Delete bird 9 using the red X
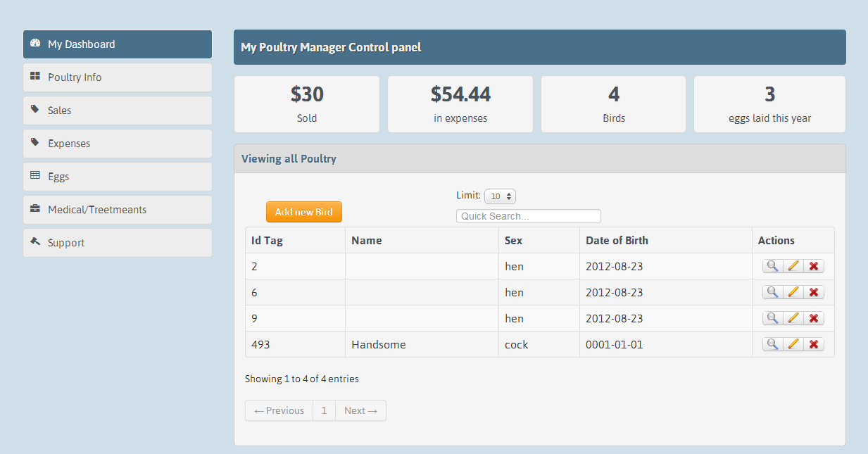Screen dimensions: 868x454 pyautogui.click(x=814, y=318)
